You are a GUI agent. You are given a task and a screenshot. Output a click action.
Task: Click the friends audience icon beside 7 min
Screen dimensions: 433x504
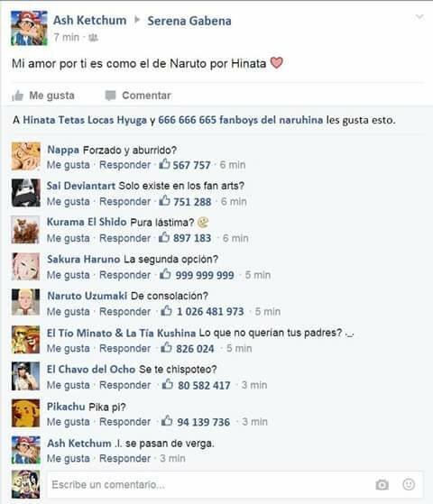pos(93,38)
